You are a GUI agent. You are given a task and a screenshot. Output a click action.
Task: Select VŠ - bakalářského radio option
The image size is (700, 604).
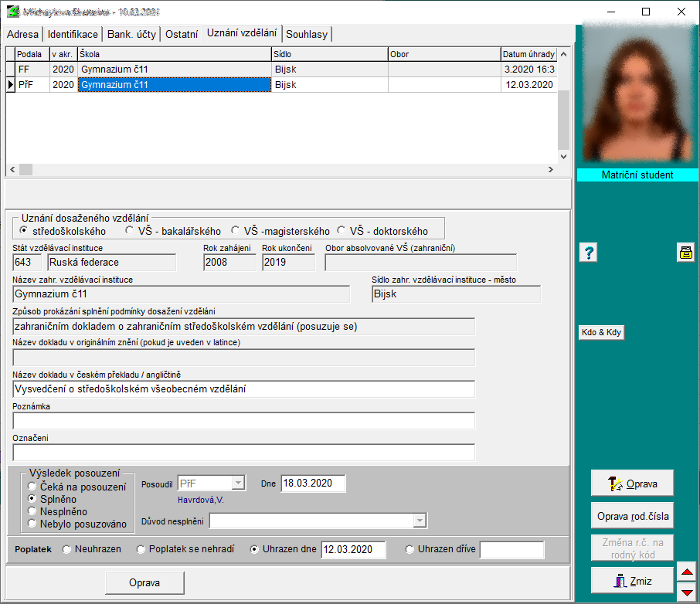131,231
